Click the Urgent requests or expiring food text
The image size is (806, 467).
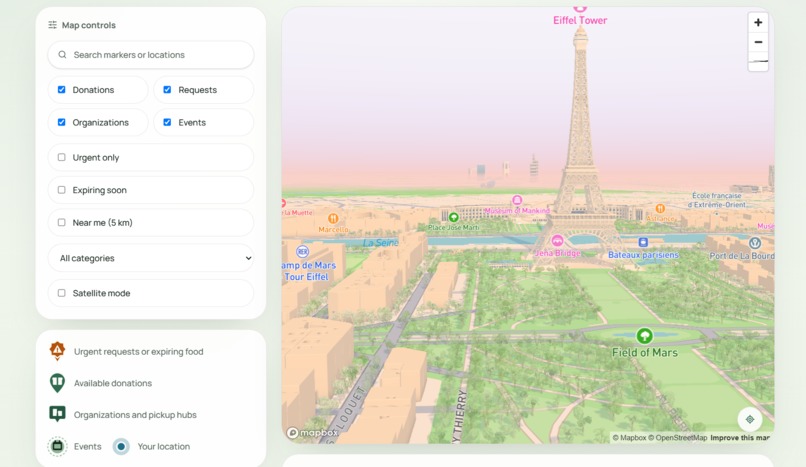138,351
